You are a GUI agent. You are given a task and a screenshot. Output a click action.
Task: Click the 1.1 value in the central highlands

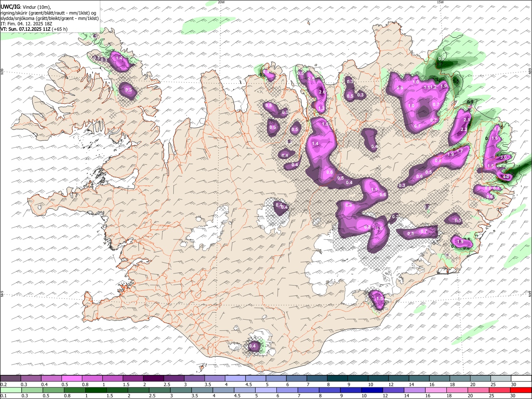click(374, 190)
